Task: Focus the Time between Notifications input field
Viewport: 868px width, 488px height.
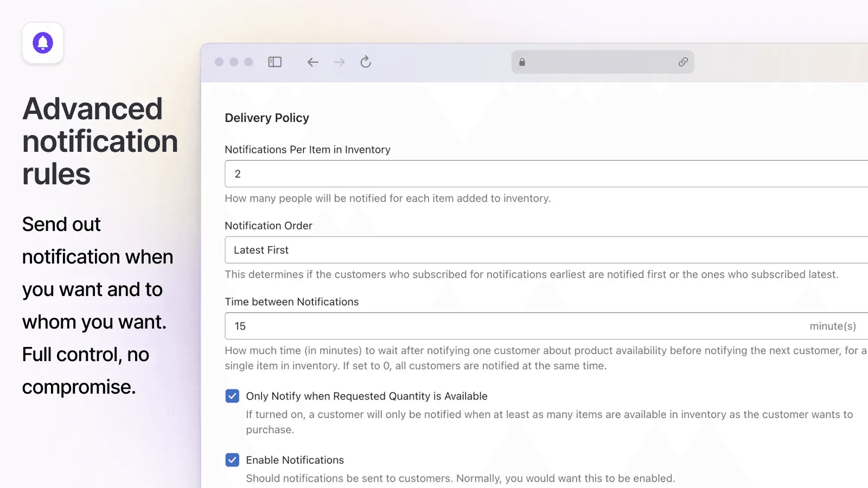Action: (515, 326)
